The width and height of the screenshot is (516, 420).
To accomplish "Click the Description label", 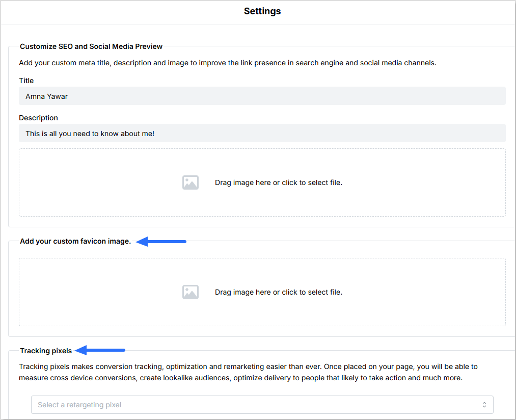I will click(39, 118).
